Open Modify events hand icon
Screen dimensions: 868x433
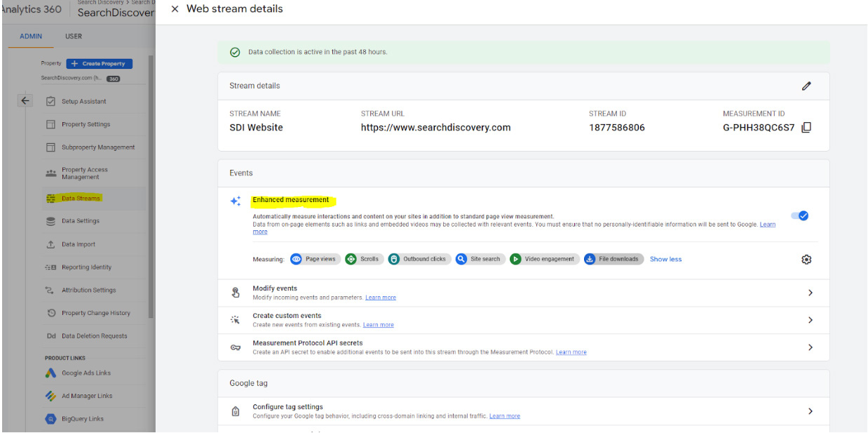click(x=236, y=293)
